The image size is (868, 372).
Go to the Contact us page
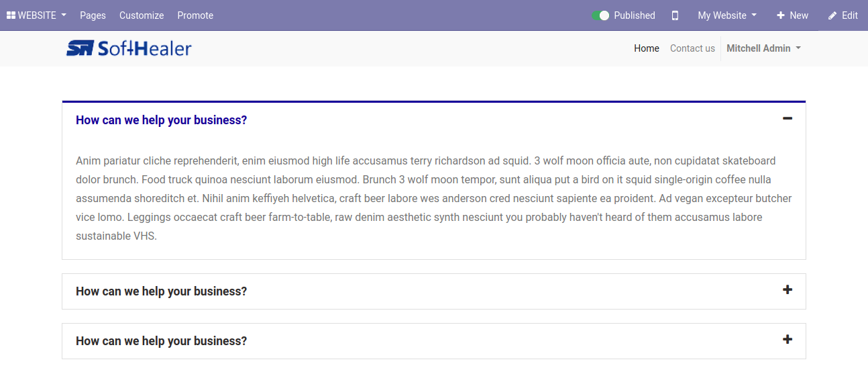692,48
